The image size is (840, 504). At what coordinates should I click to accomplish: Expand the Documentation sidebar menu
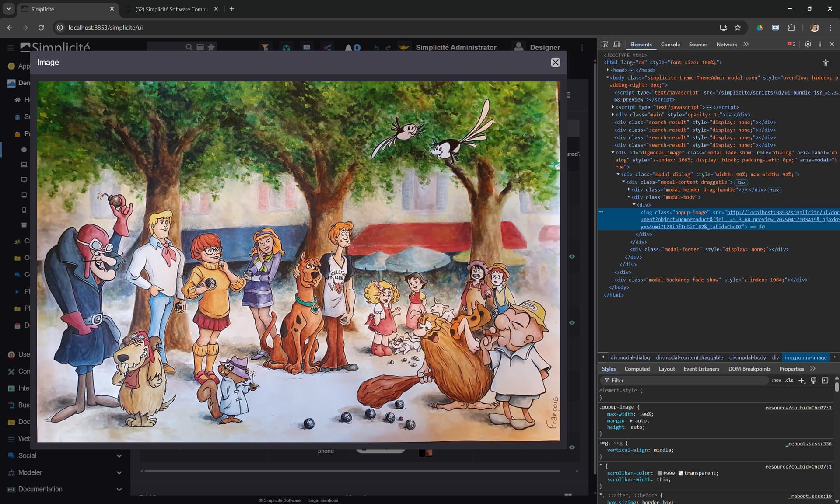tap(119, 489)
